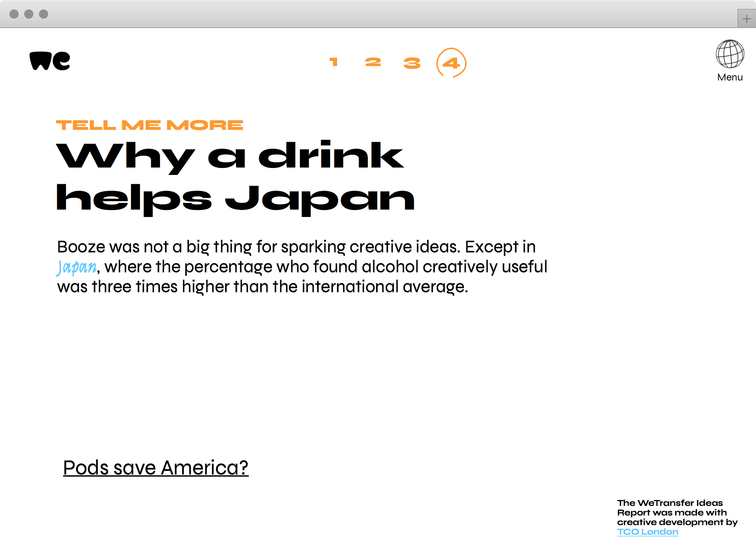Click the second gray window control dot

coord(29,14)
